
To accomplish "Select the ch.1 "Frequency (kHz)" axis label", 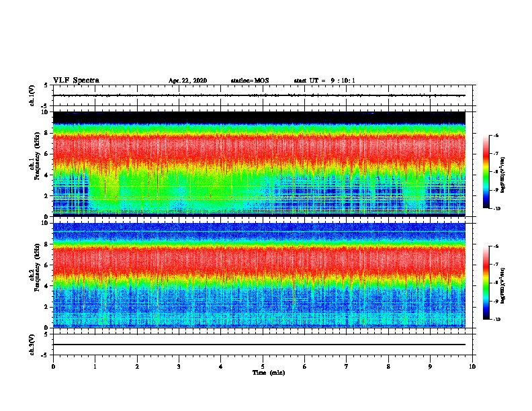I will pyautogui.click(x=37, y=156).
